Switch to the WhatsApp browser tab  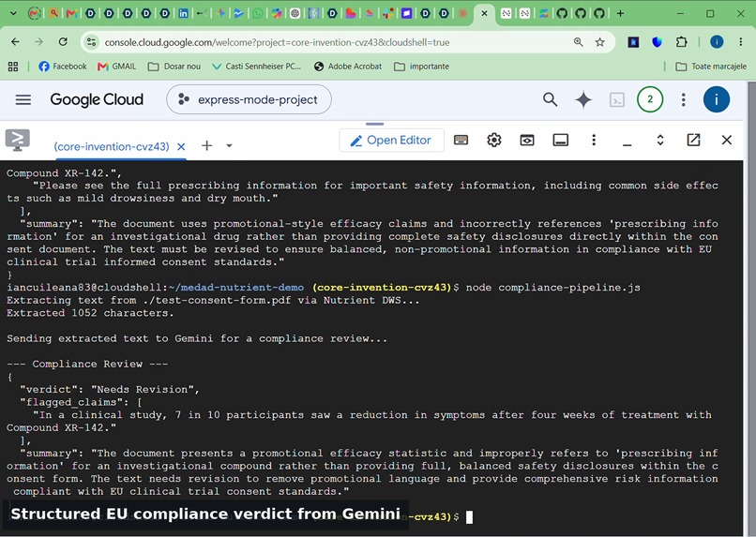coord(257,13)
